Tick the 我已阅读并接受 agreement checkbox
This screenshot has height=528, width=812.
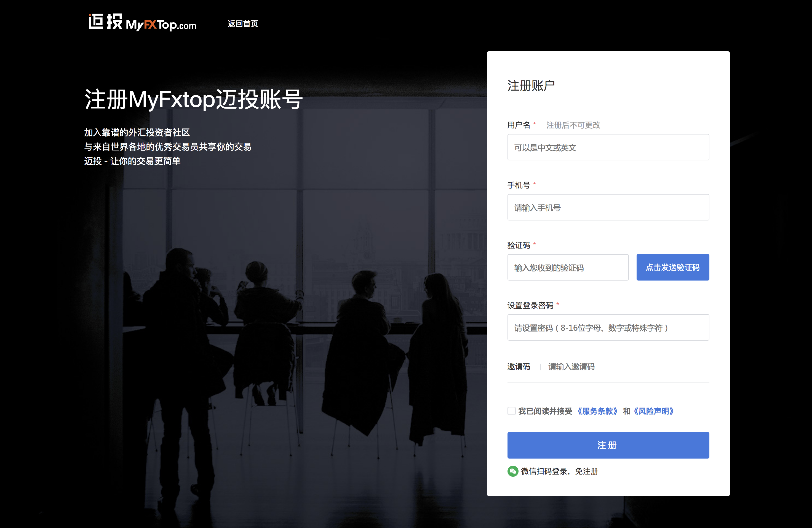[x=511, y=411]
